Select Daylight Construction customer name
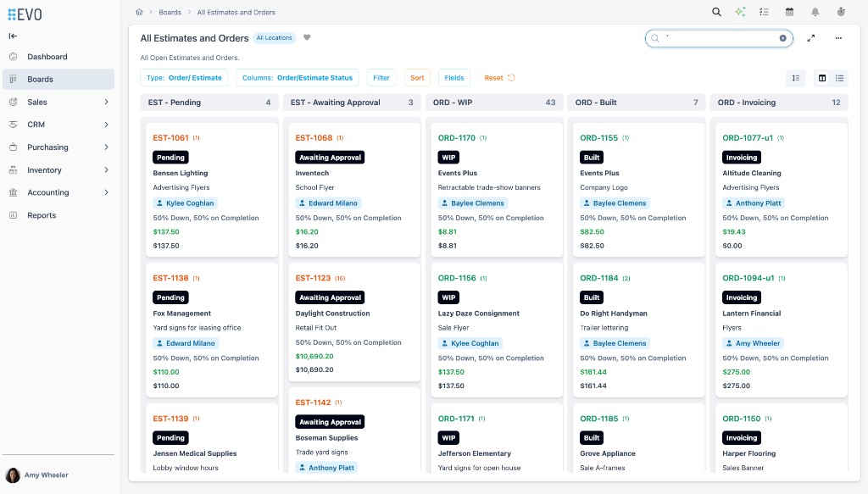This screenshot has width=868, height=494. 332,314
